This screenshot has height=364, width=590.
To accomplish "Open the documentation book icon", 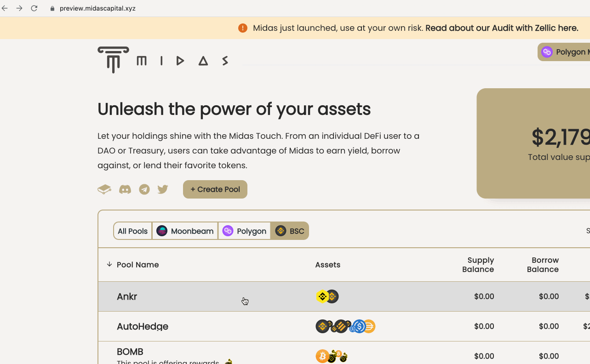I will tap(104, 189).
